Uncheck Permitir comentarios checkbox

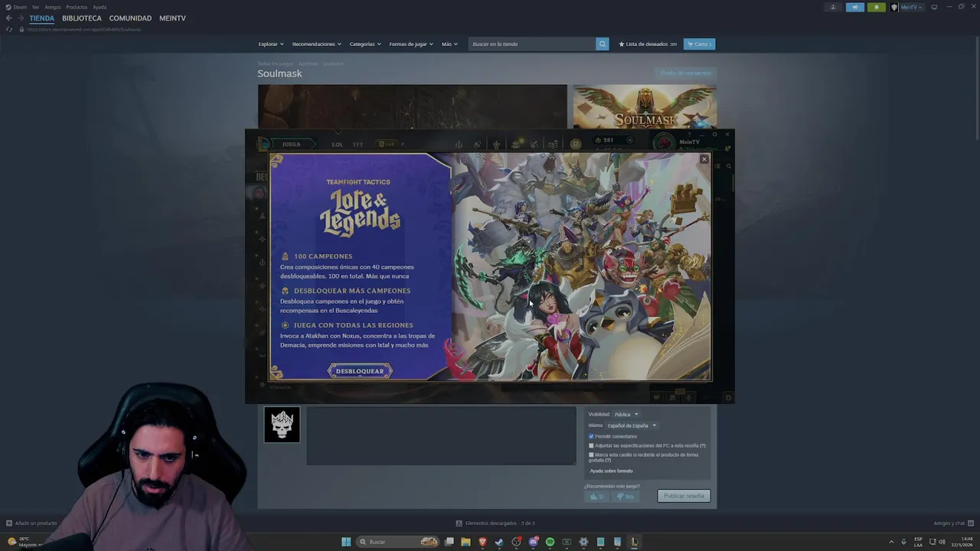591,436
